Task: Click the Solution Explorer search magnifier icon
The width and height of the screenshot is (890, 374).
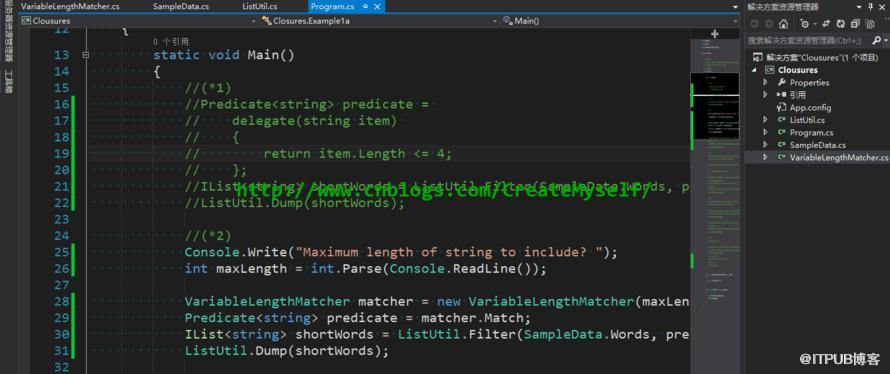Action: click(876, 40)
